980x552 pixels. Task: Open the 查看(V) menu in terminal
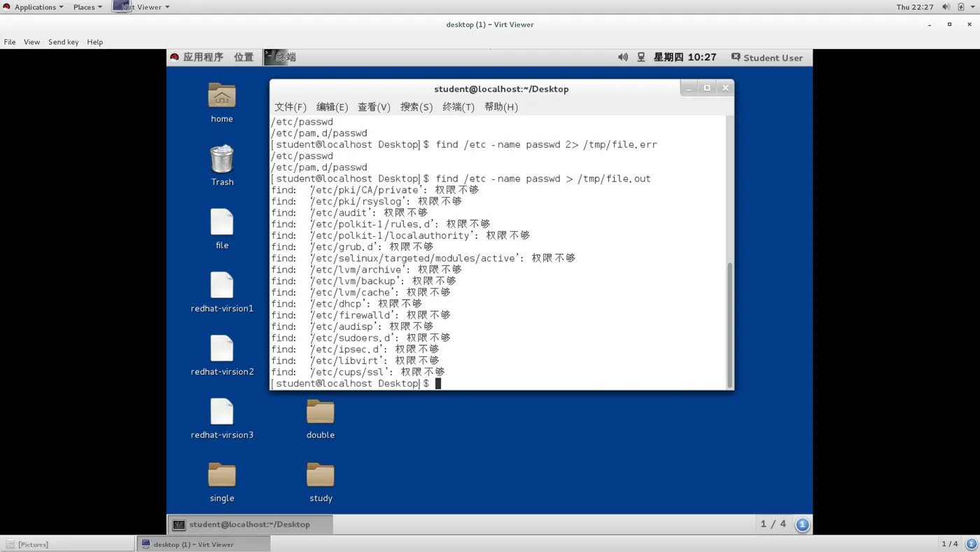[374, 107]
